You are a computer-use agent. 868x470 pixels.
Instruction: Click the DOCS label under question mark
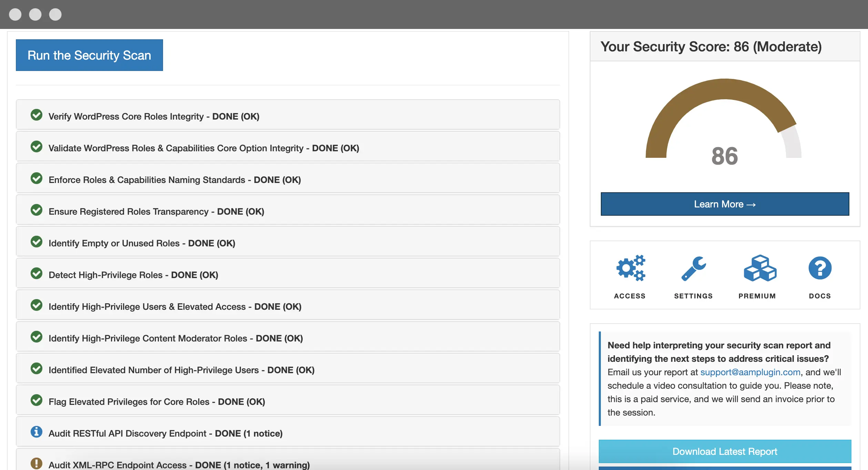pyautogui.click(x=820, y=296)
